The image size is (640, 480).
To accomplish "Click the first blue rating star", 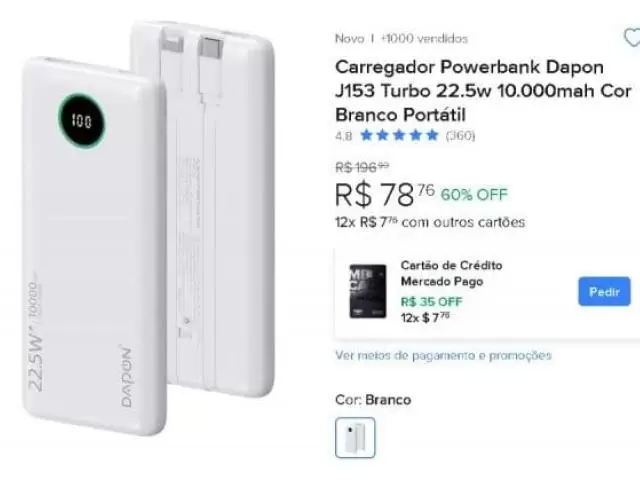I will 367,135.
